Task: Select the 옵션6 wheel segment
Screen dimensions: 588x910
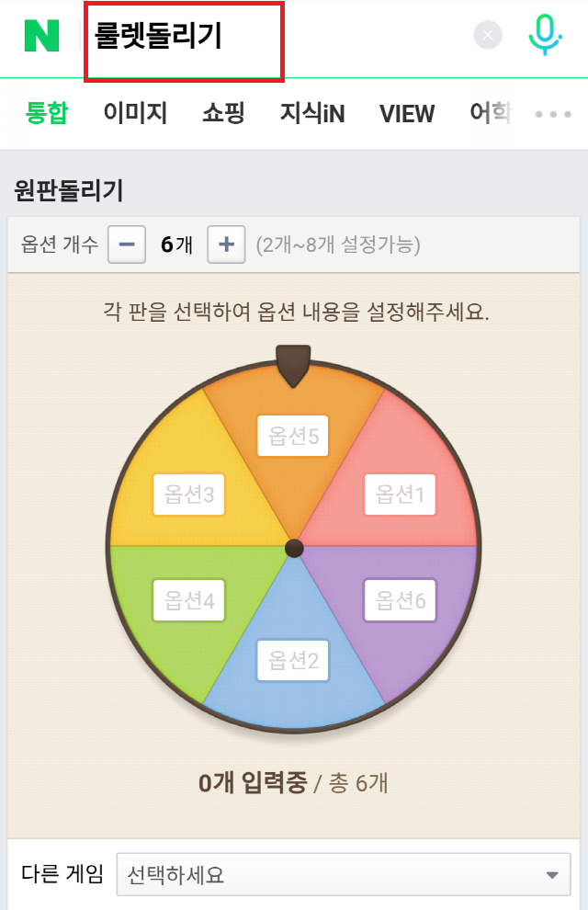Action: (400, 602)
